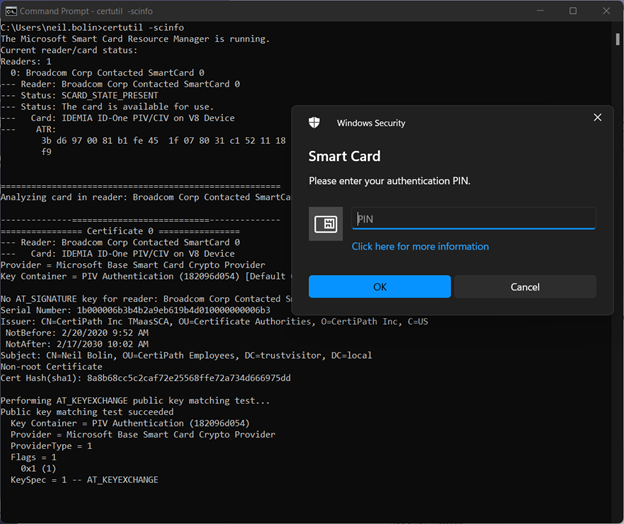
Task: Maximize the Command Prompt window
Action: tap(573, 10)
